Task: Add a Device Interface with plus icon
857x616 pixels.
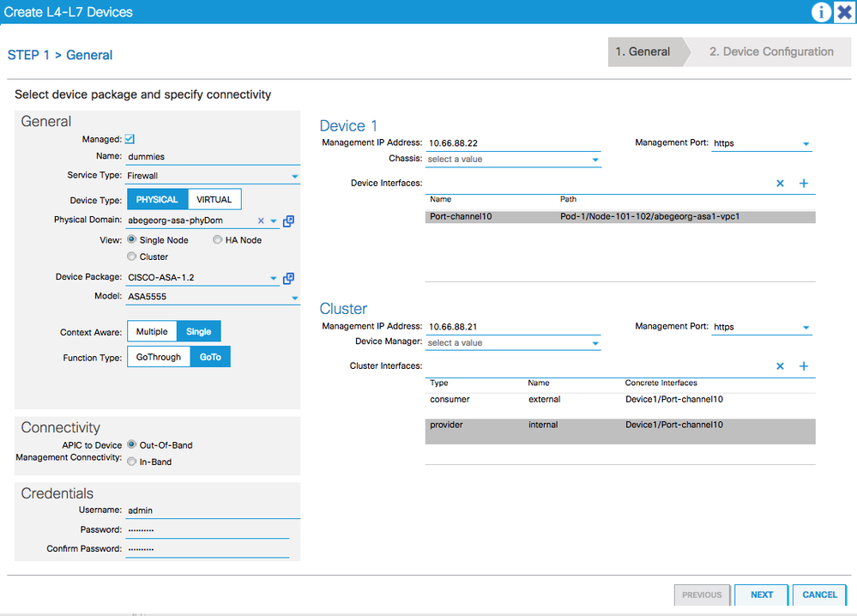Action: (x=804, y=184)
